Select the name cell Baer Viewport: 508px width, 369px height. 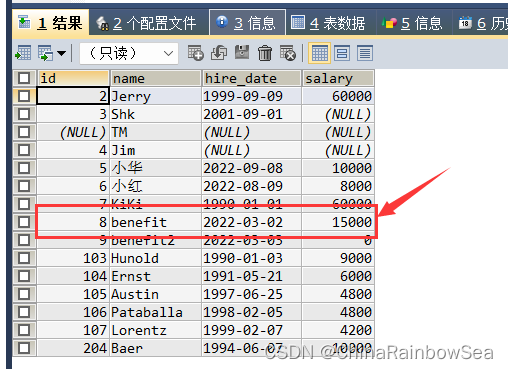click(156, 348)
